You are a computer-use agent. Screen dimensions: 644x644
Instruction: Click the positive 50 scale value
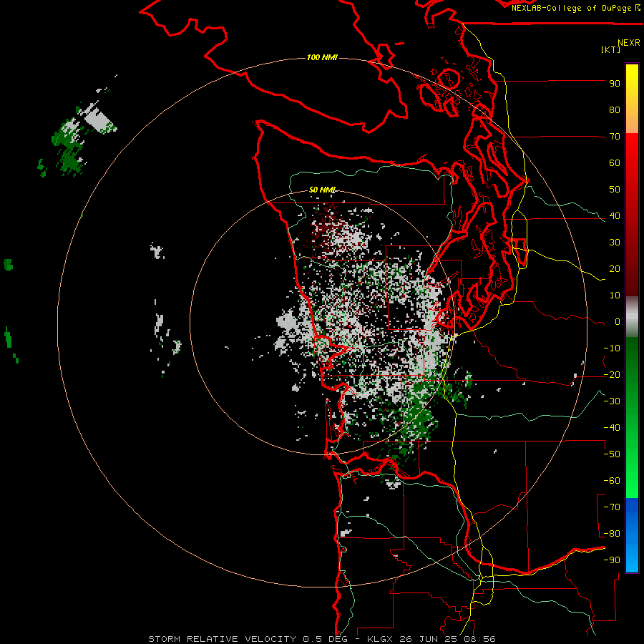coord(615,190)
